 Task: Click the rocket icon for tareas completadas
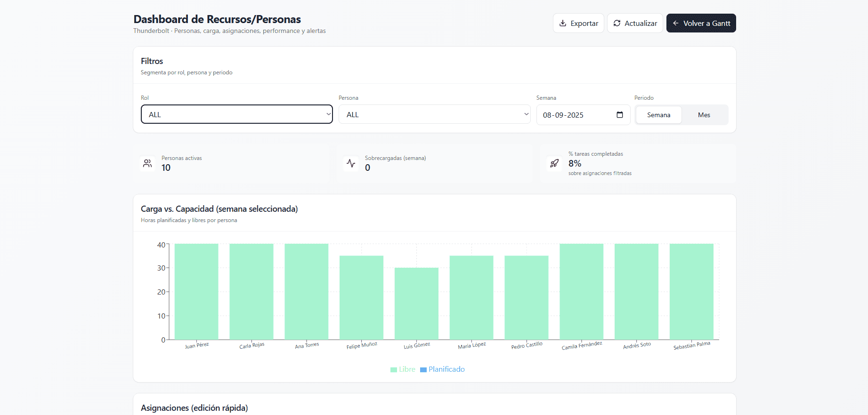point(554,163)
